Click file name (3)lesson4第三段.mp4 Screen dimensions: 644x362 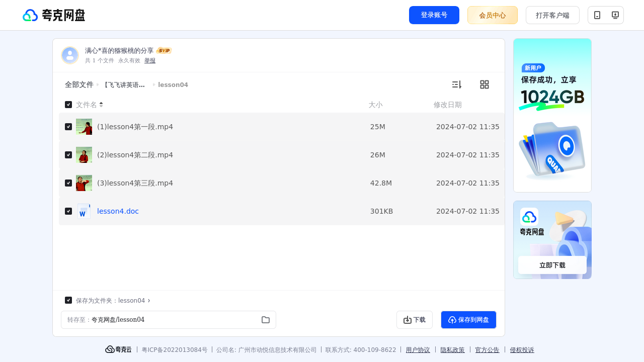[135, 183]
